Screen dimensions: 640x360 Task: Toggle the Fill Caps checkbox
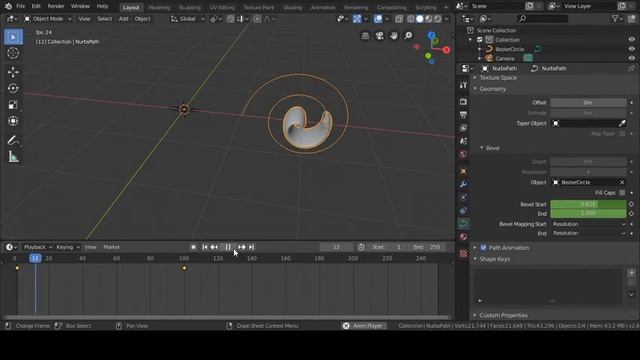tap(622, 193)
